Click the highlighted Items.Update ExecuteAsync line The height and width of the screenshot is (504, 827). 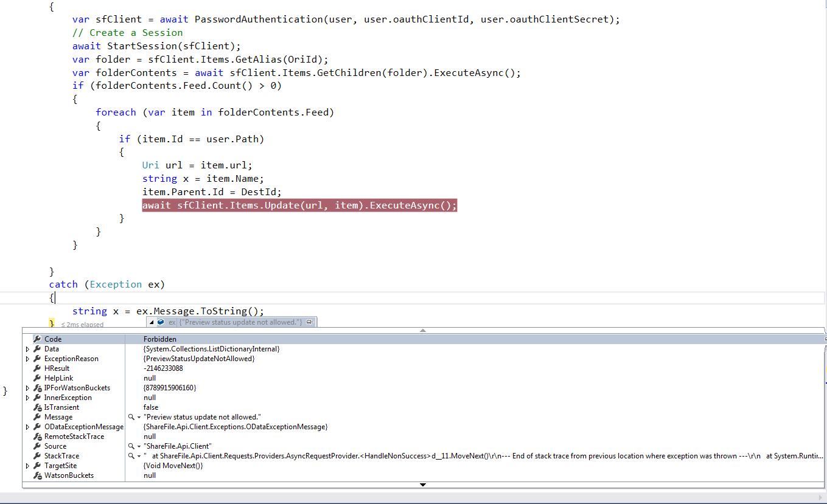point(299,205)
